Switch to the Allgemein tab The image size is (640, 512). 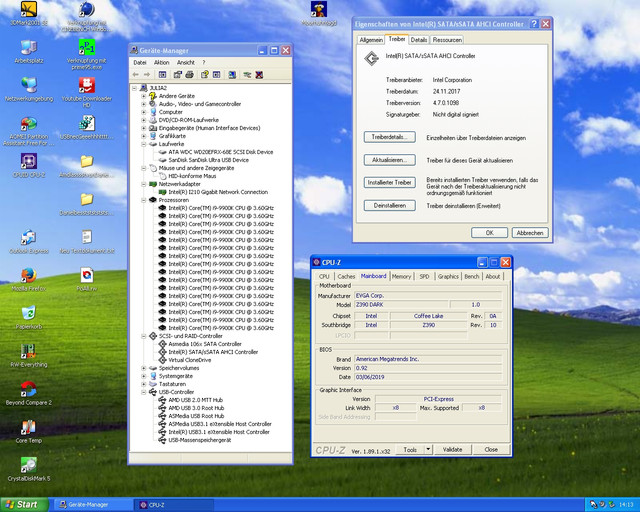371,40
